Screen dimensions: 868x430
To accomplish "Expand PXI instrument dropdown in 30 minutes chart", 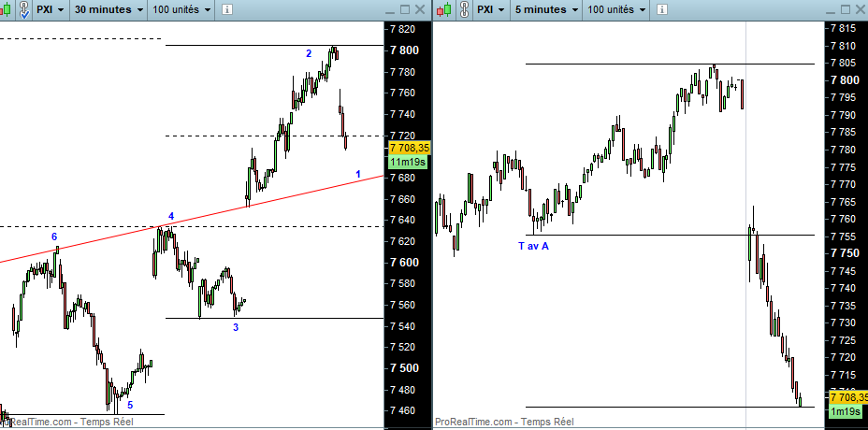I will pyautogui.click(x=50, y=9).
